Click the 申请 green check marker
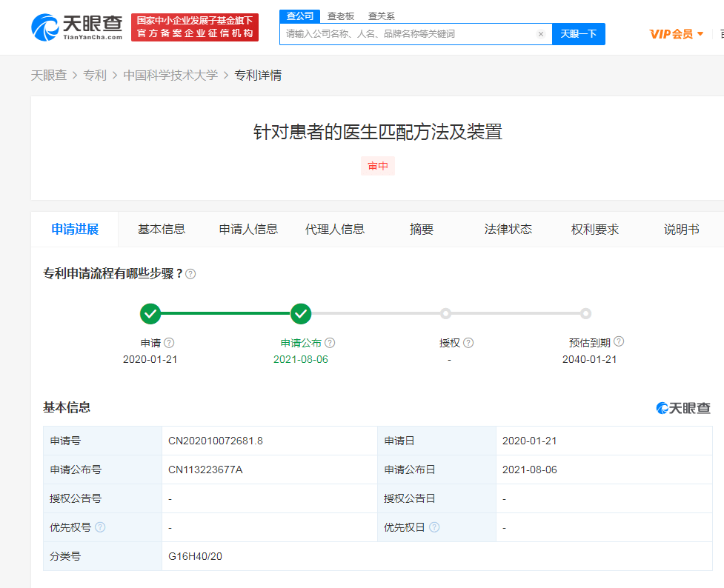Image resolution: width=724 pixels, height=588 pixels. [x=150, y=314]
